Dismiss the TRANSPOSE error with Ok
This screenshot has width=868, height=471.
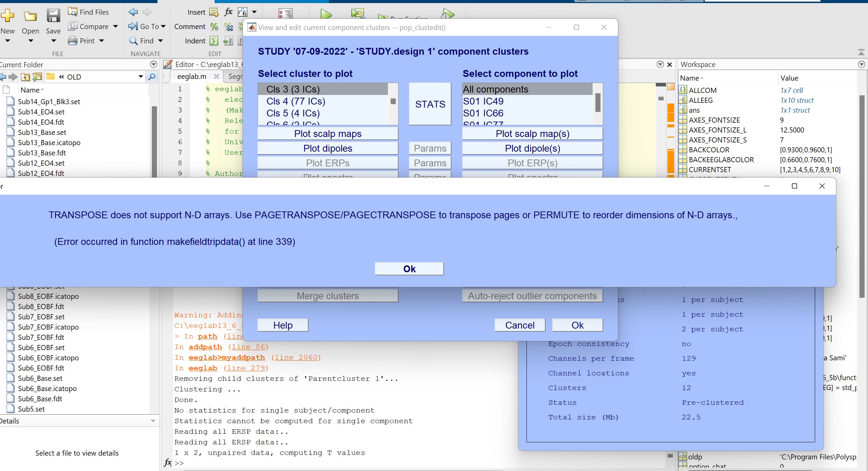point(408,269)
